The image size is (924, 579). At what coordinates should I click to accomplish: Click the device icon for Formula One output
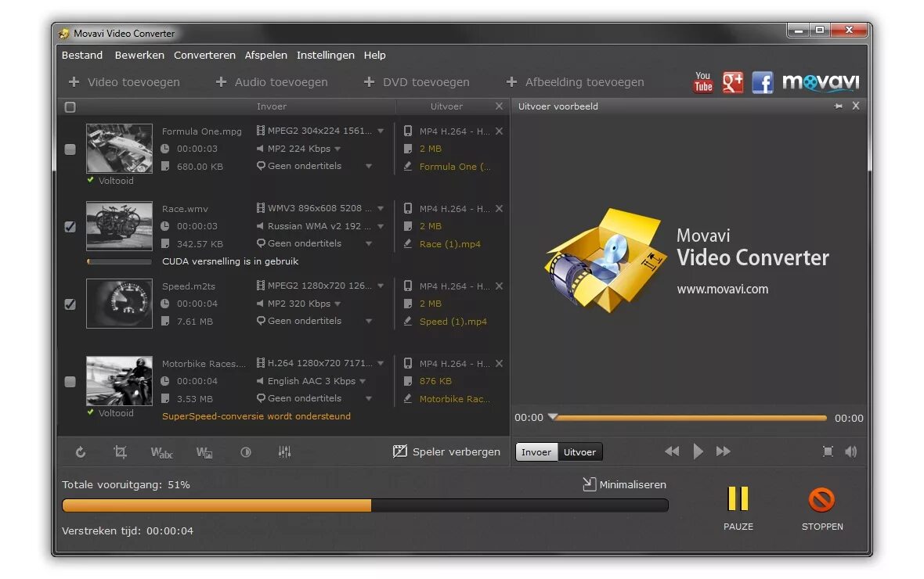pos(408,131)
